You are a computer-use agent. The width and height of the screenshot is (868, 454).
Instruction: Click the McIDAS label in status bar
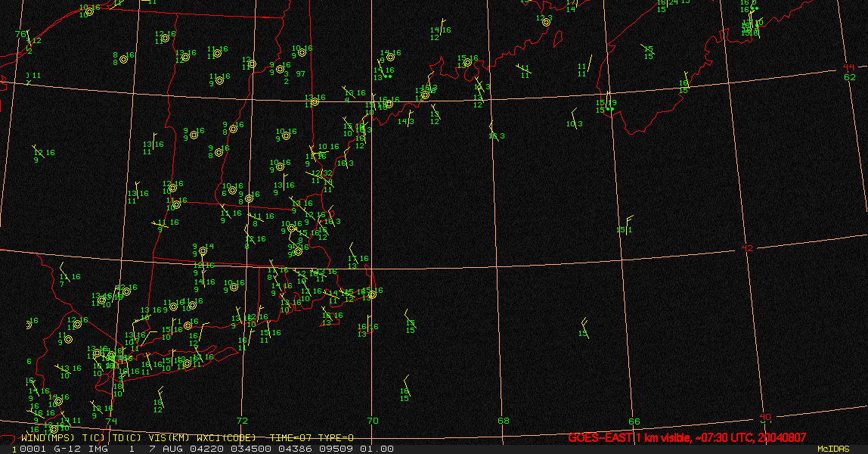(833, 449)
